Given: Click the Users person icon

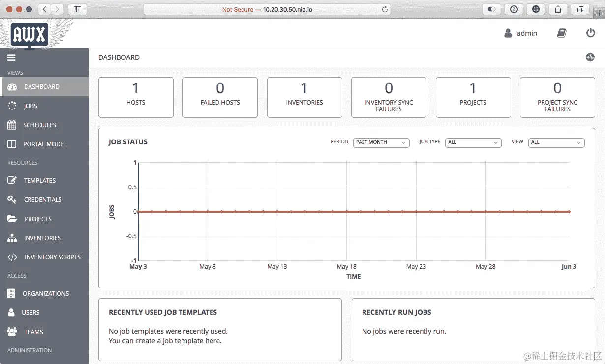Looking at the screenshot, I should 11,313.
